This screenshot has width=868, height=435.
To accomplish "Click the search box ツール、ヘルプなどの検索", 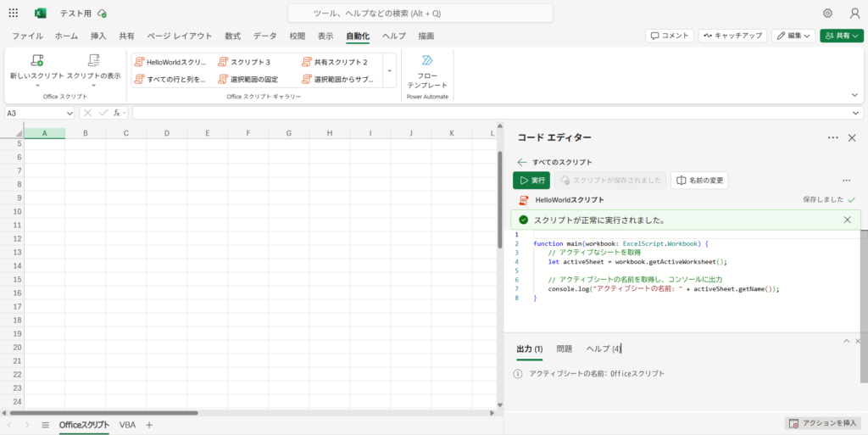I will (420, 14).
